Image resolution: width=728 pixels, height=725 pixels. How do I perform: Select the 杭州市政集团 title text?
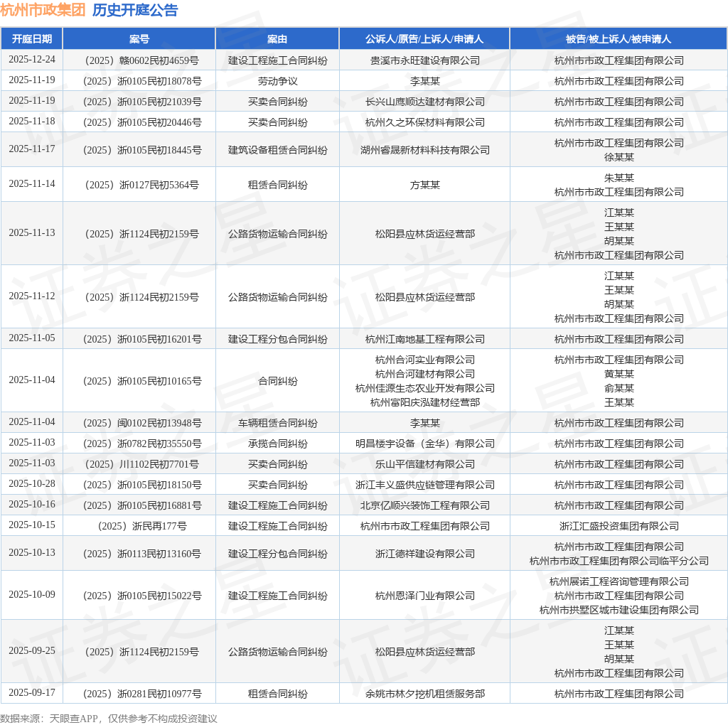43,10
